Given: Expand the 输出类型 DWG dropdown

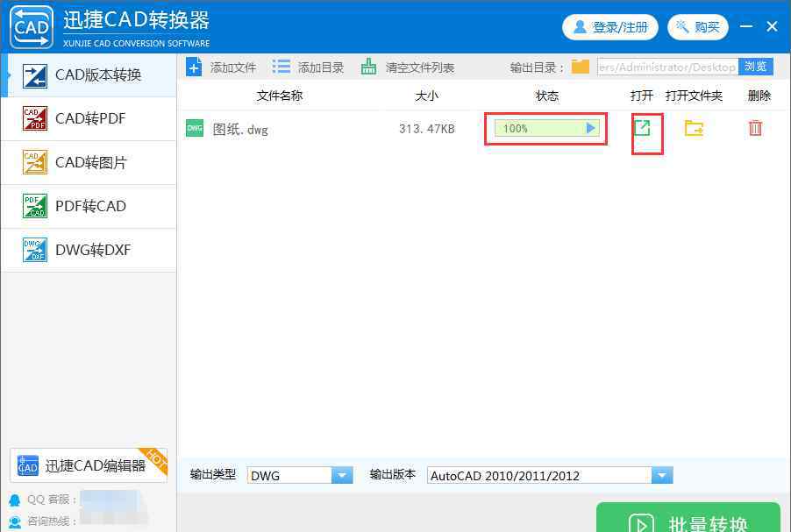Looking at the screenshot, I should coord(341,475).
